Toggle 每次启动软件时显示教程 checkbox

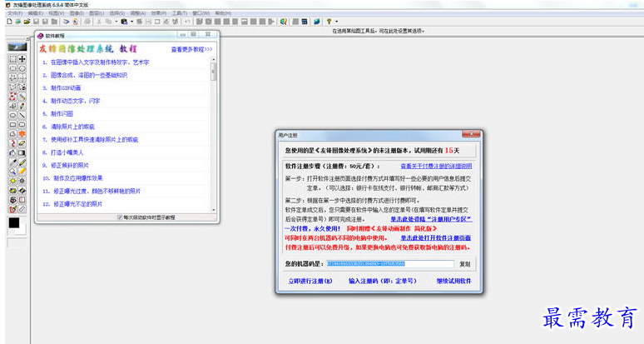coord(120,217)
